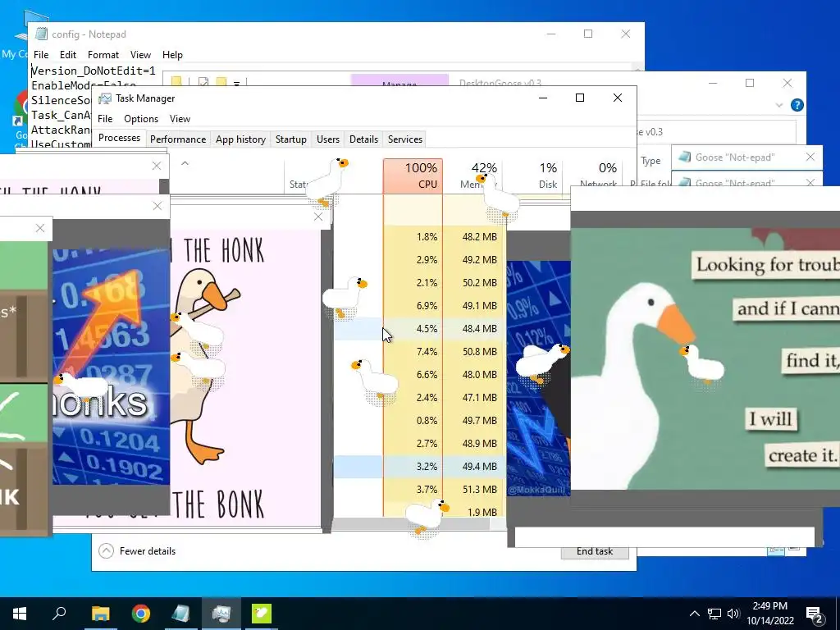
Task: Click the End task button
Action: 595,552
